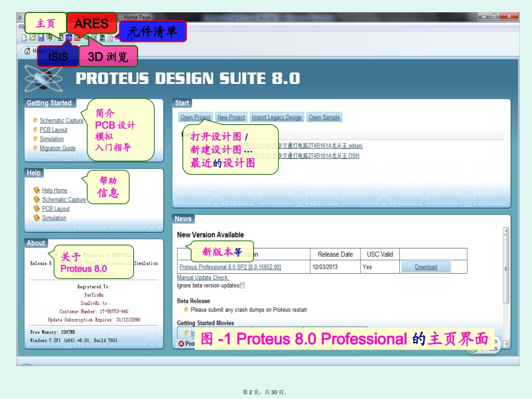The image size is (532, 399).
Task: Click the Save floppy disk toolbar icon
Action: coord(41,37)
